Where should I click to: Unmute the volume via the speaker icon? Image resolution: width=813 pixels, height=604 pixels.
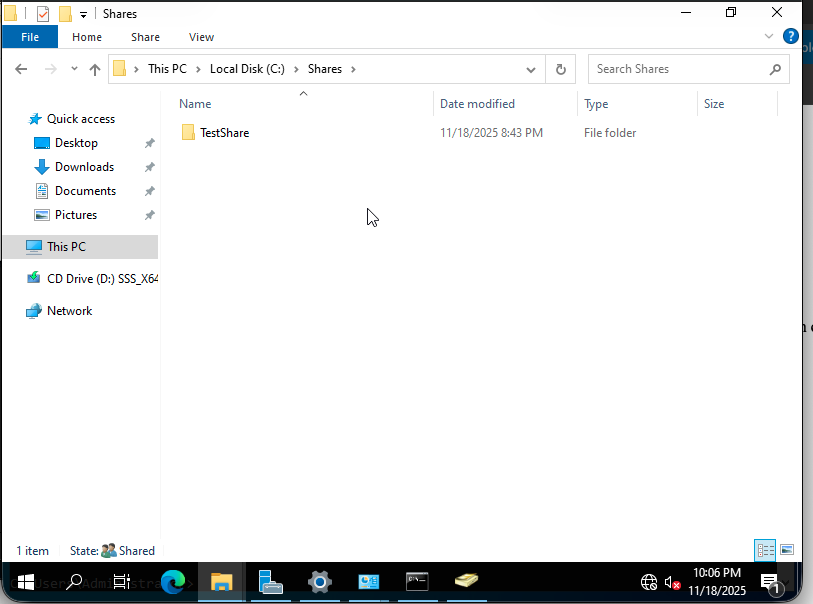point(671,581)
